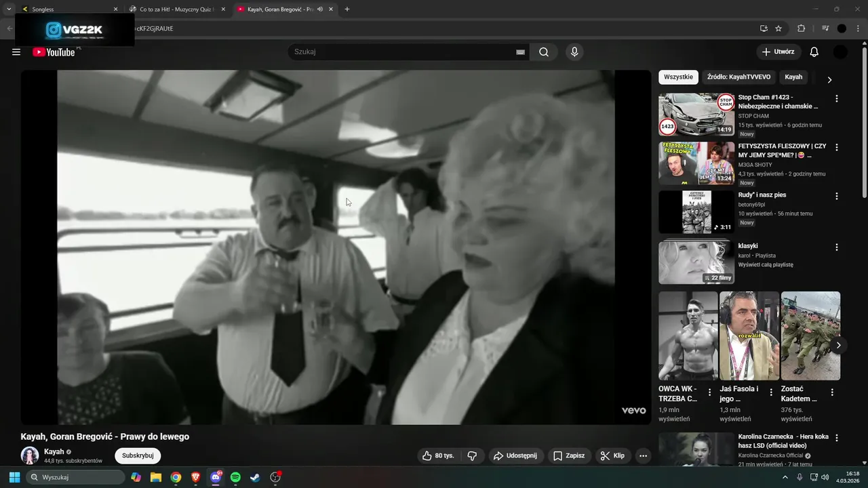Screen dimensions: 868x488
Task: Open Steam from the taskbar
Action: point(255,477)
